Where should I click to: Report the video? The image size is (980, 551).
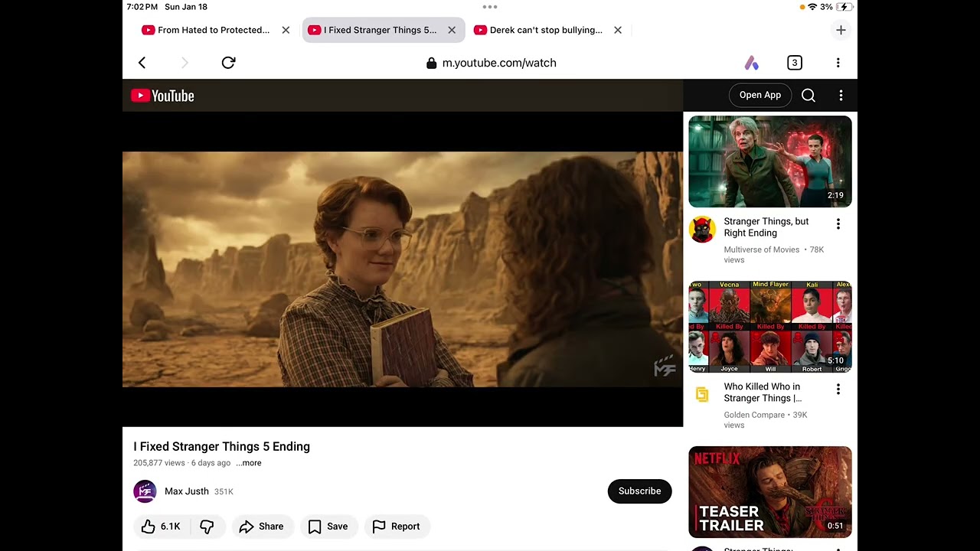coord(397,527)
